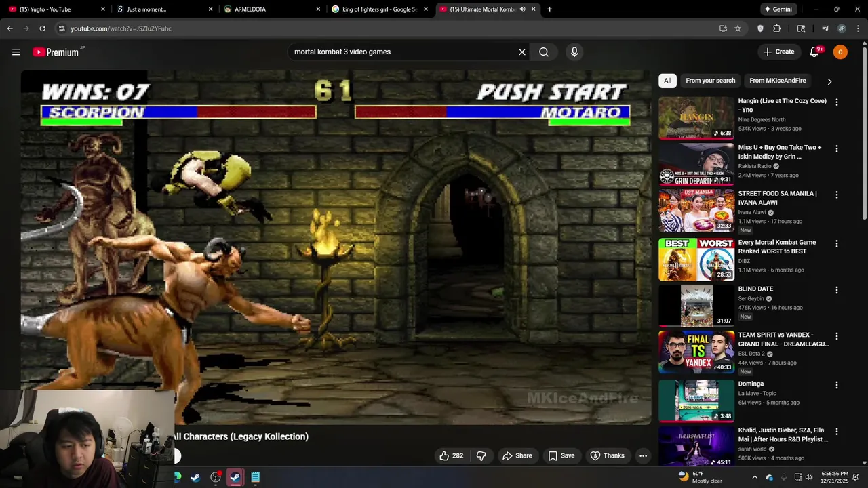Viewport: 868px width, 488px height.
Task: Close the ARMELDOTA tab
Action: click(318, 9)
